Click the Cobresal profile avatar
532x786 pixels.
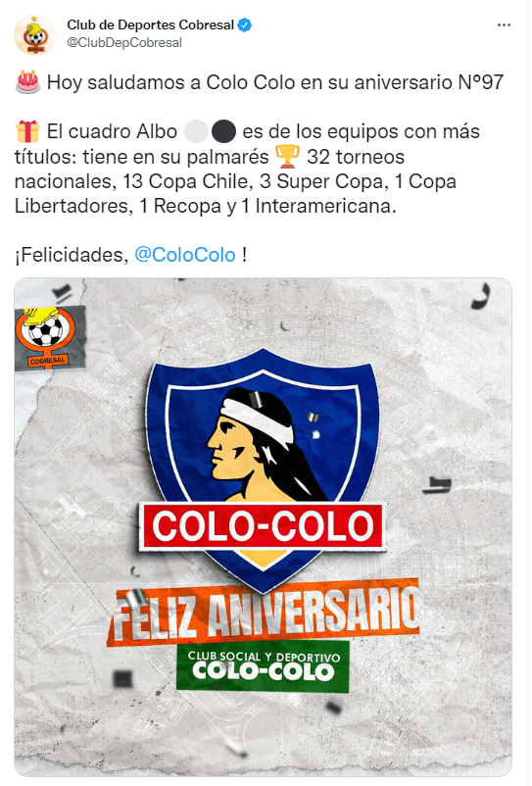(x=34, y=34)
